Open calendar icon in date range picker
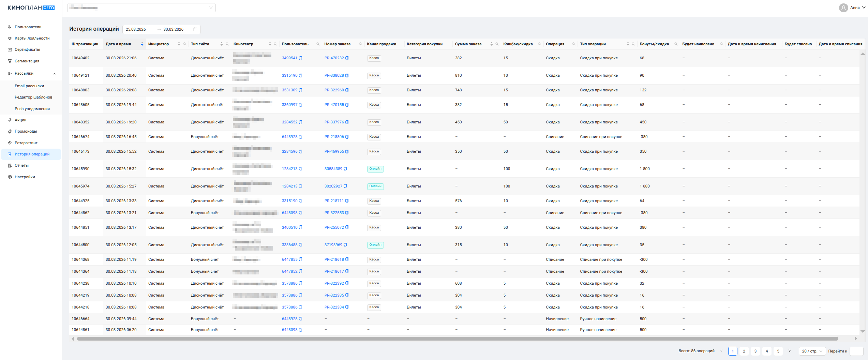The image size is (868, 360). coord(195,29)
